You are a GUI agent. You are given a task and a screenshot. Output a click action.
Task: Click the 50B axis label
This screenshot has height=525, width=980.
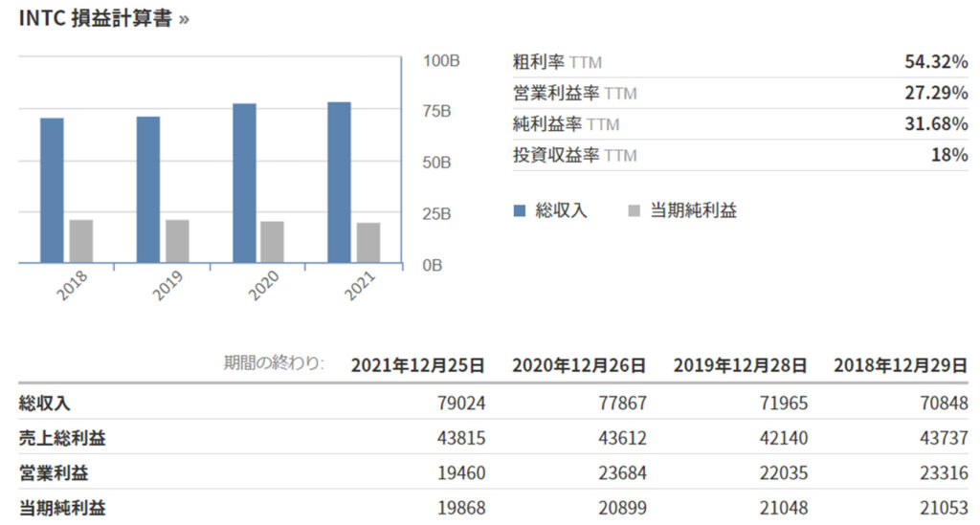coord(436,163)
